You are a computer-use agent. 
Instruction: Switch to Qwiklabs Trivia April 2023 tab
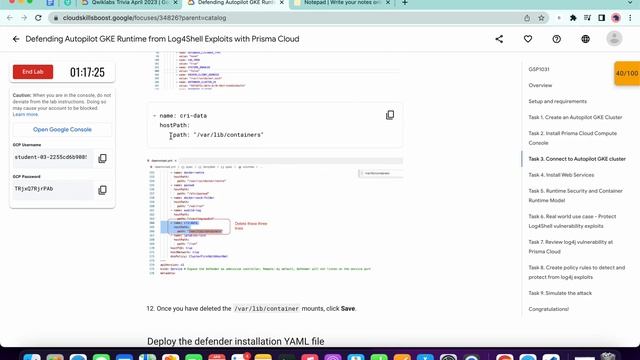129,3
